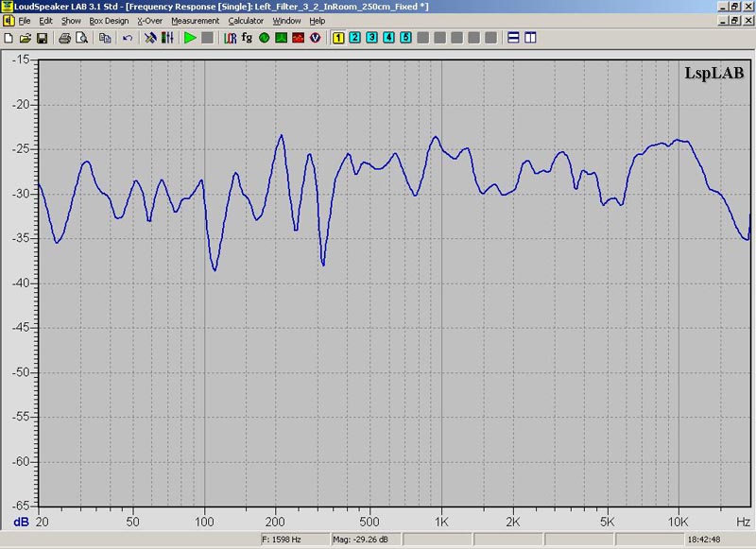Click the 100 frequency axis label
756x549 pixels.
[204, 522]
